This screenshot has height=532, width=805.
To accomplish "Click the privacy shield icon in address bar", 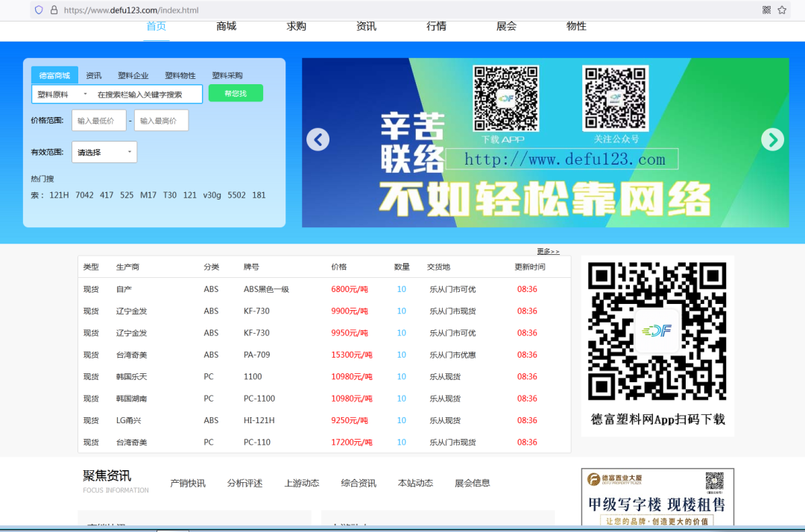I will coord(38,10).
